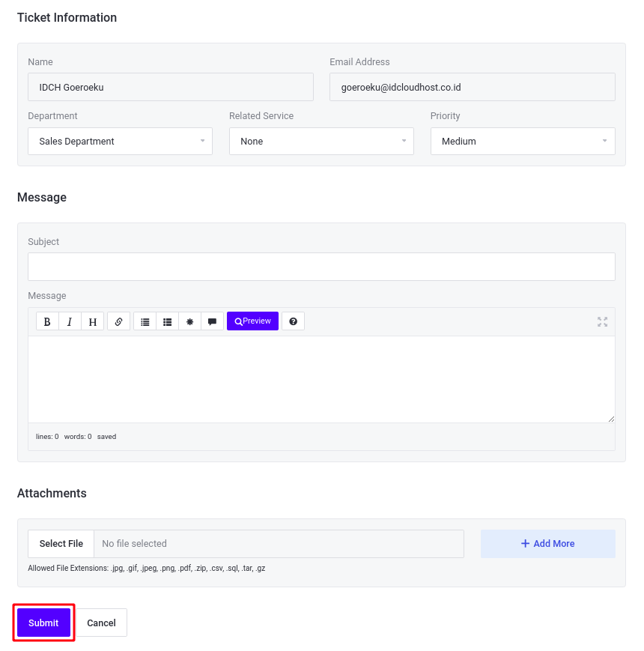644x651 pixels.
Task: Toggle fullscreen mode for the message editor
Action: [x=602, y=321]
